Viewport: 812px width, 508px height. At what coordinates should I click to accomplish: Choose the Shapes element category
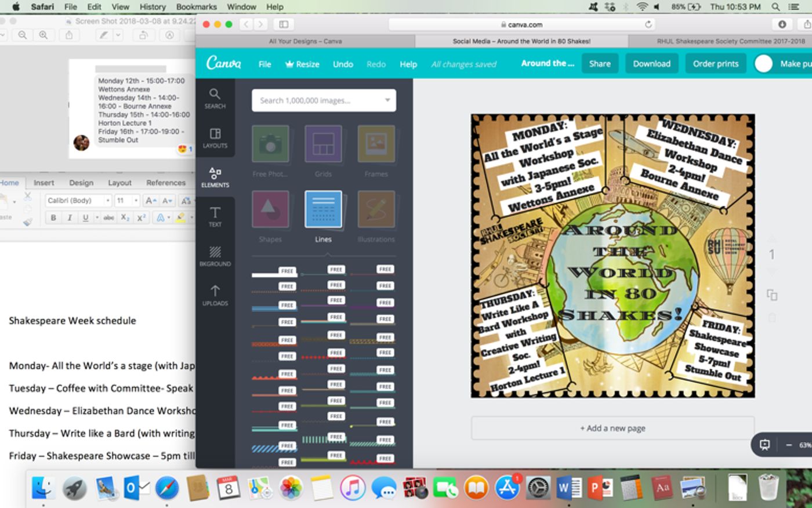(270, 209)
